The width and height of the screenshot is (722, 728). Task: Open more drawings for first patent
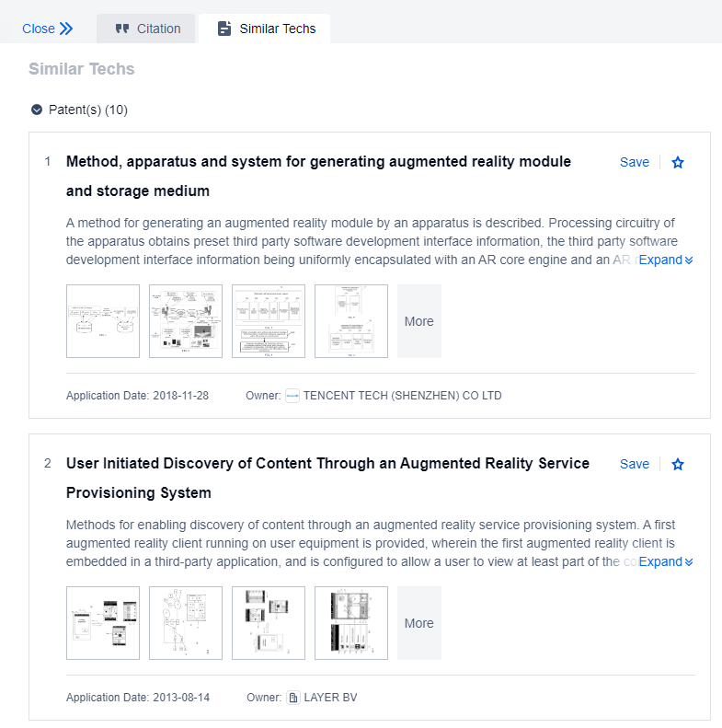(x=418, y=321)
